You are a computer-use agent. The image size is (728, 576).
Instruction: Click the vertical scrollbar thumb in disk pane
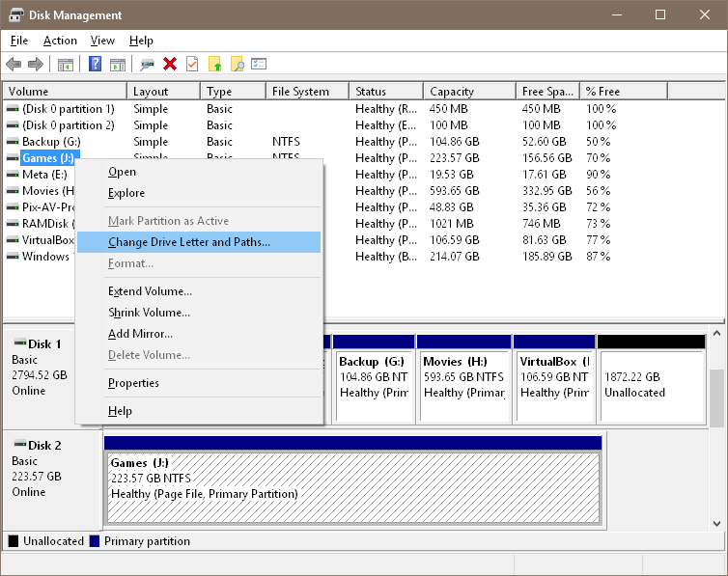[x=716, y=398]
